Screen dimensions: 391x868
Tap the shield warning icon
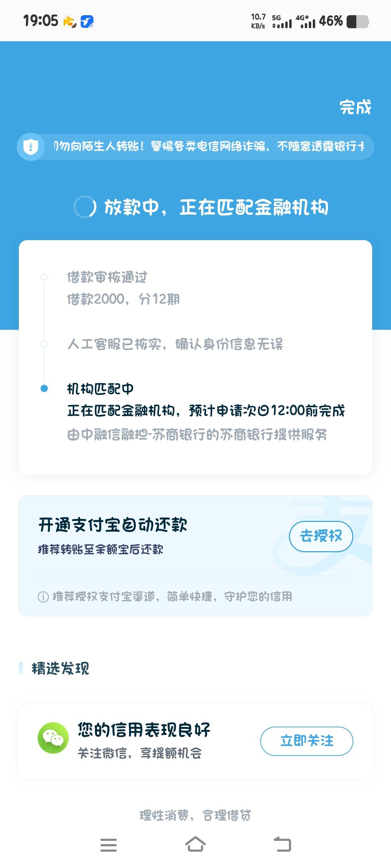pos(31,147)
